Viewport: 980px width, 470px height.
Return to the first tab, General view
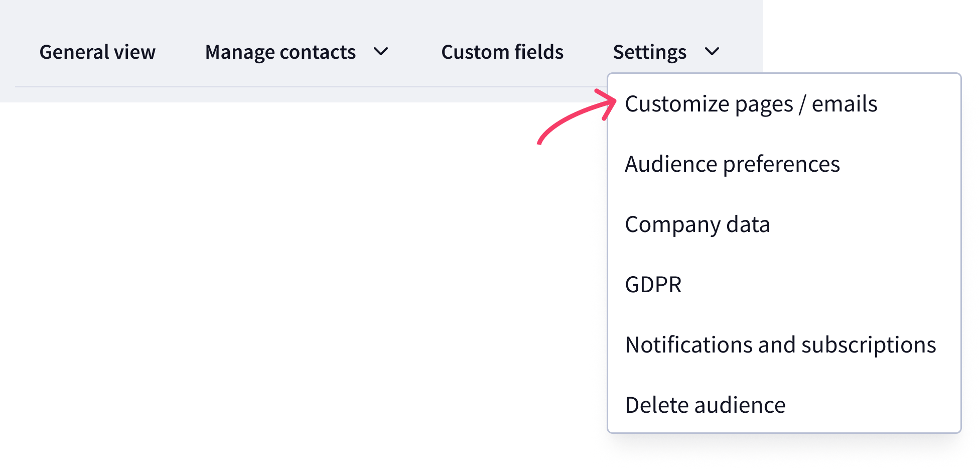point(97,52)
